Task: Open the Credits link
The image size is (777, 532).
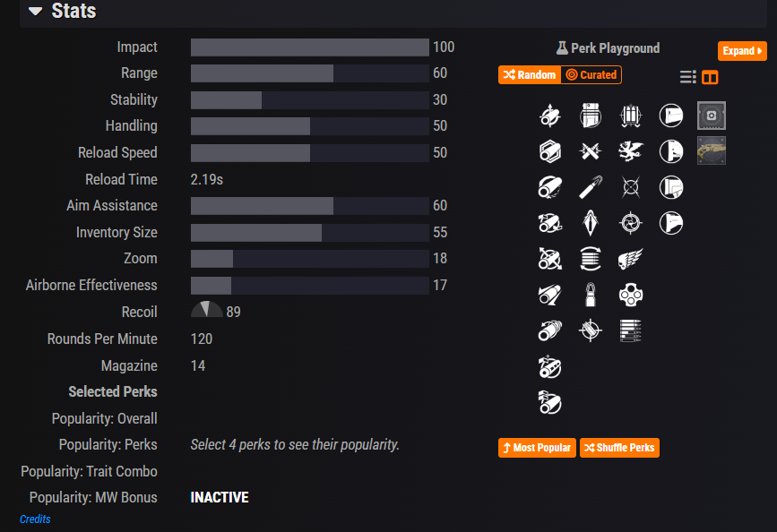Action: click(35, 519)
